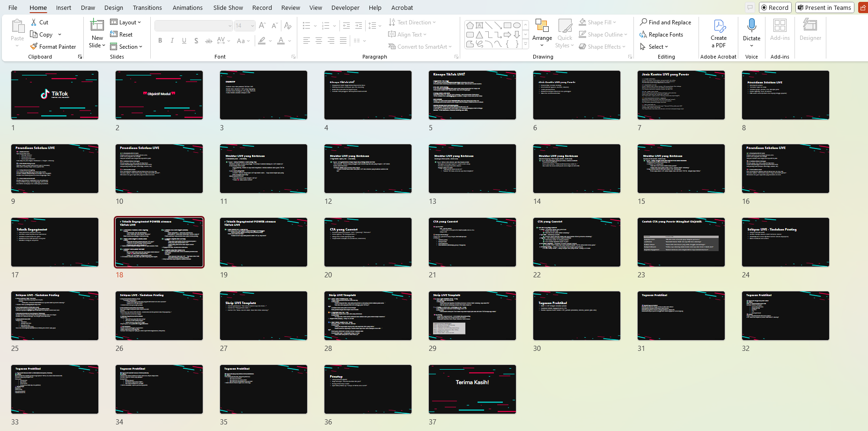This screenshot has height=431, width=868.
Task: Select slide 37 Terima Kasih thumbnail
Action: coord(472,389)
